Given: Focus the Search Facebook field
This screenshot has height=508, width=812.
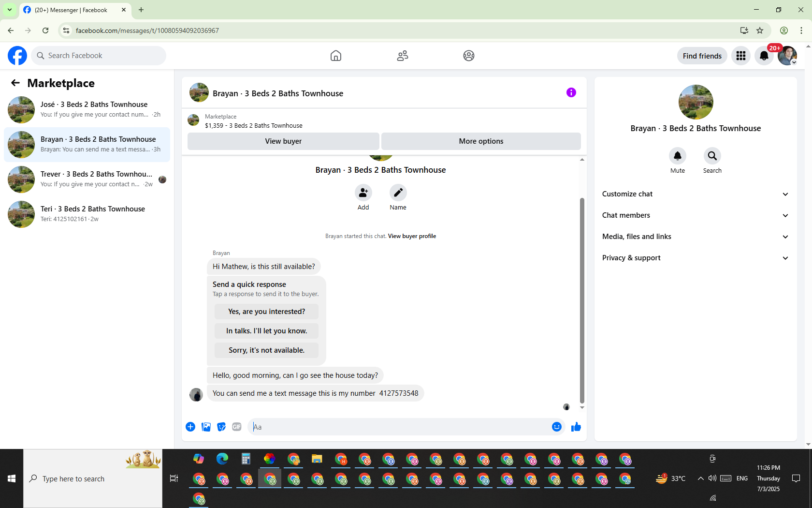Looking at the screenshot, I should pyautogui.click(x=99, y=56).
